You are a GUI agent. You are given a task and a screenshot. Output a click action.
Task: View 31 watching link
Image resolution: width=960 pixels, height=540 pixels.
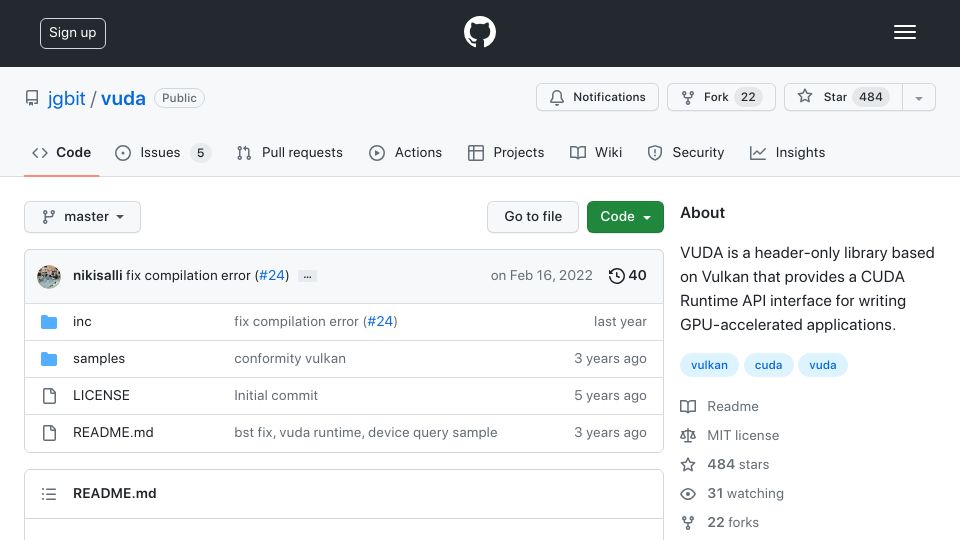coord(732,493)
